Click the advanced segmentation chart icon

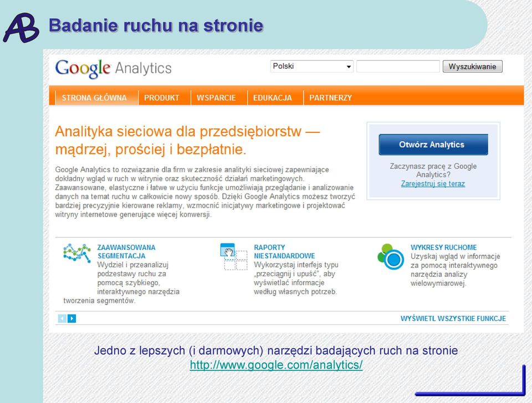coord(77,253)
